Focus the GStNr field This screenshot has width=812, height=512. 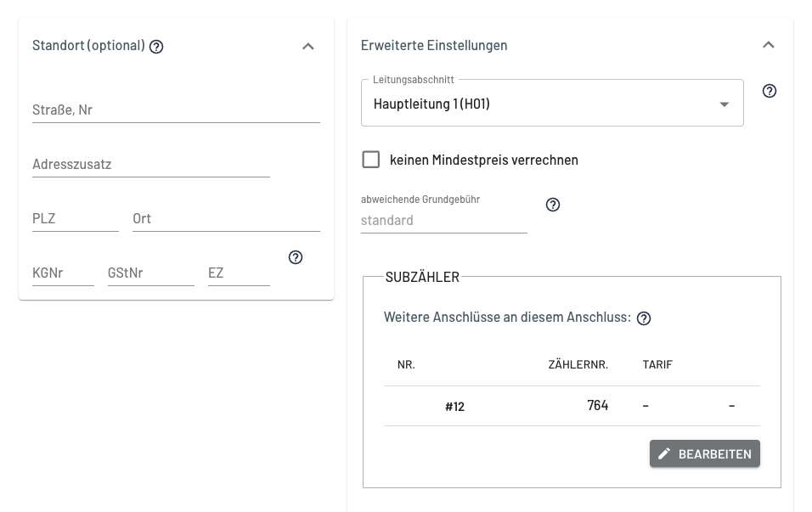(x=150, y=273)
